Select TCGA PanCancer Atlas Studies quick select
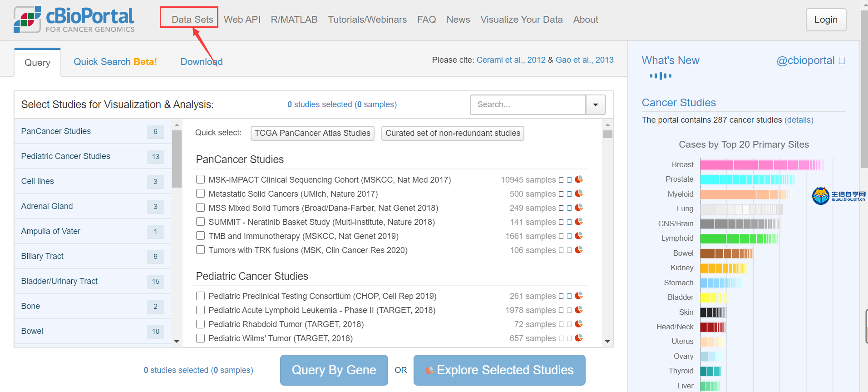 312,133
